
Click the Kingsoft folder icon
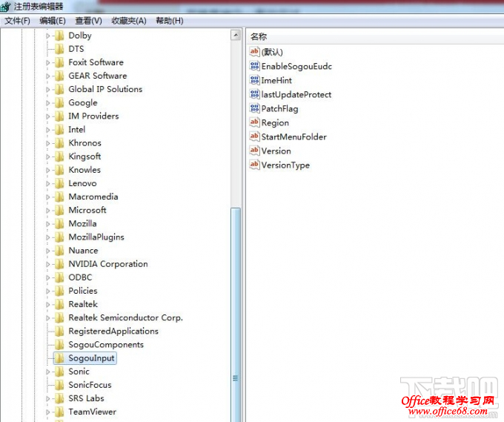click(x=59, y=156)
